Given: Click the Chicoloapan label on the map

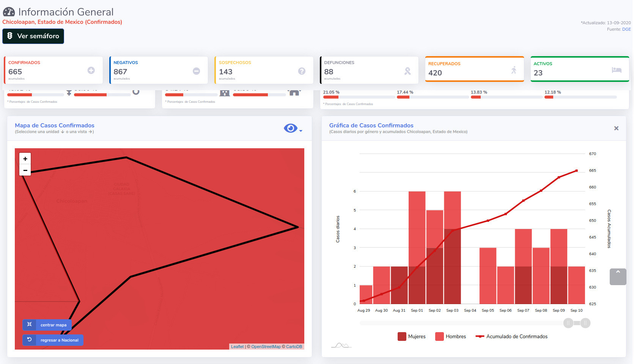Looking at the screenshot, I should [72, 201].
